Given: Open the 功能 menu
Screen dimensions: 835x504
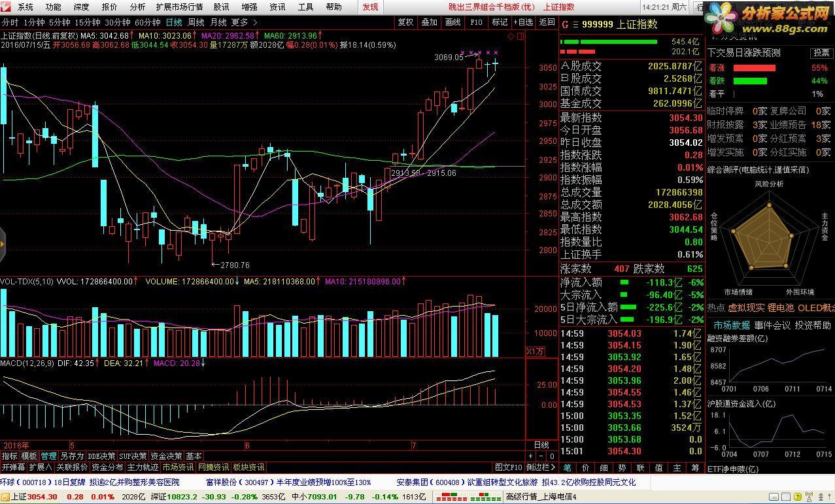Looking at the screenshot, I should [54, 7].
